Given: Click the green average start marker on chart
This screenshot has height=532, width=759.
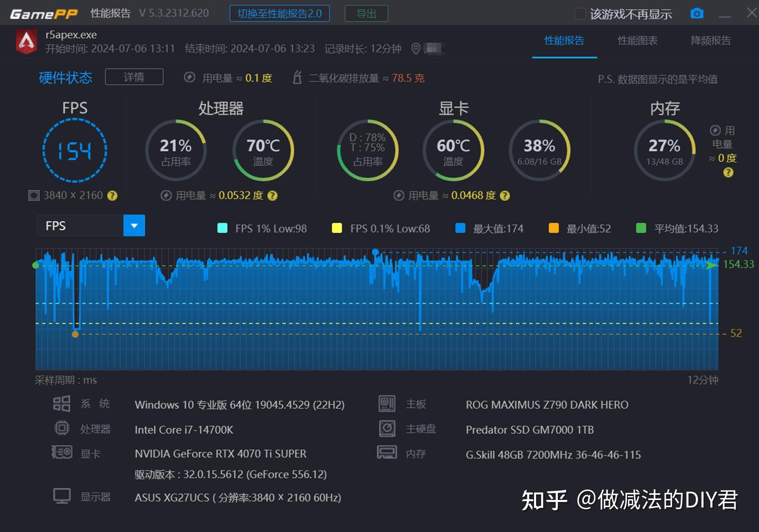Looking at the screenshot, I should point(36,265).
